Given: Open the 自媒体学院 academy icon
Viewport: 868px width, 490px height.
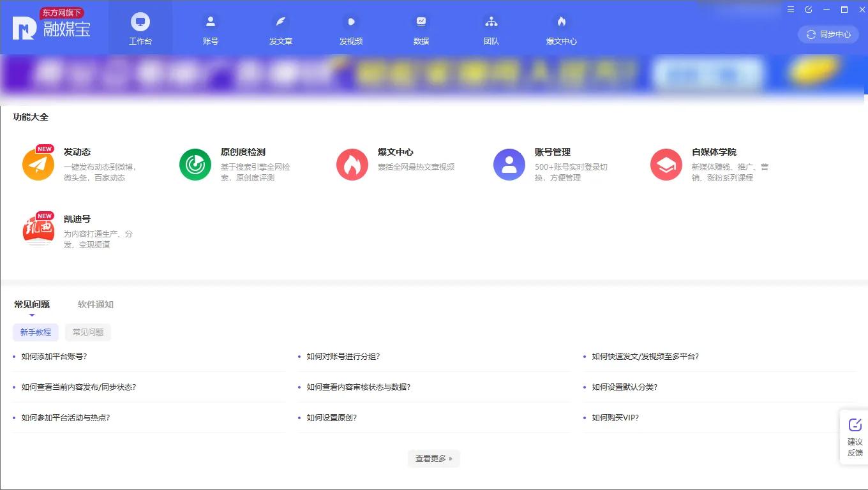Looking at the screenshot, I should (666, 164).
